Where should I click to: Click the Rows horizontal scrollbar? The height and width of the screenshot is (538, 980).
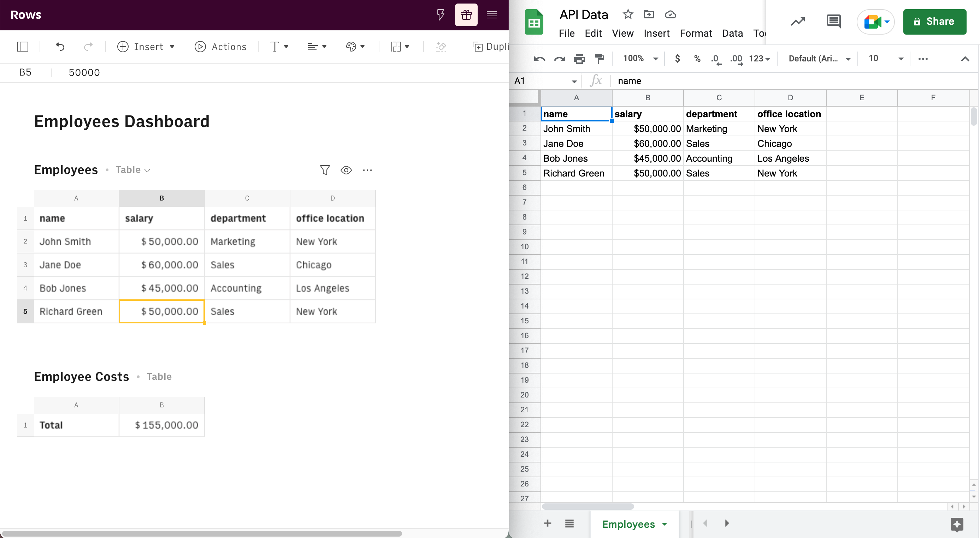[202, 533]
